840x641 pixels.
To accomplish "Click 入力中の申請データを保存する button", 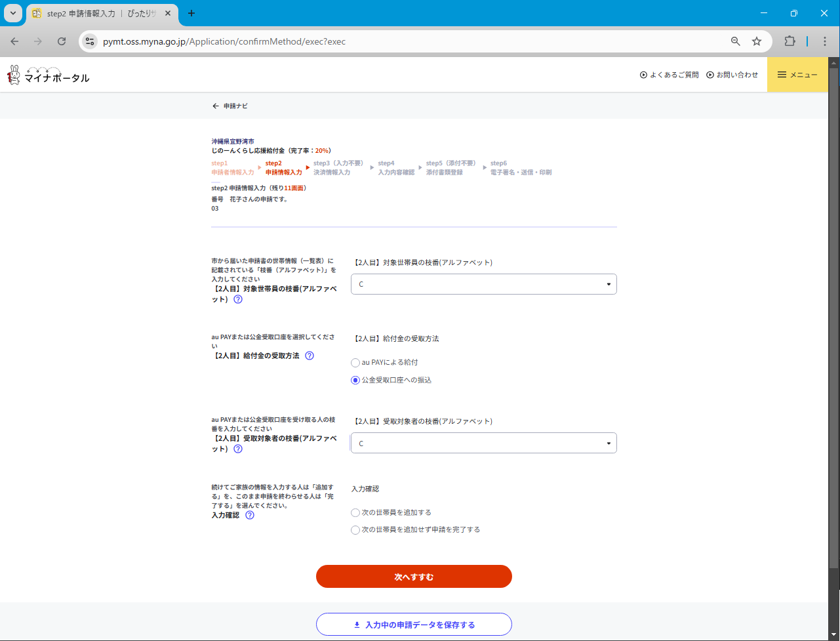I will [414, 625].
